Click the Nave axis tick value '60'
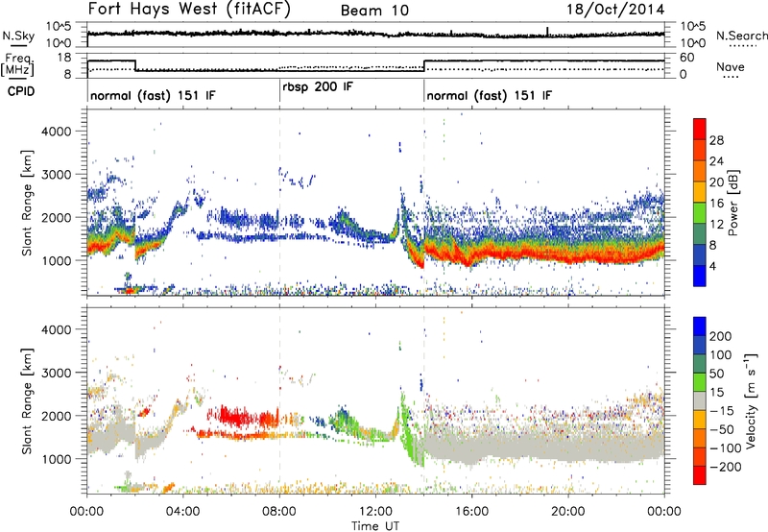This screenshot has height=532, width=768. pos(686,58)
